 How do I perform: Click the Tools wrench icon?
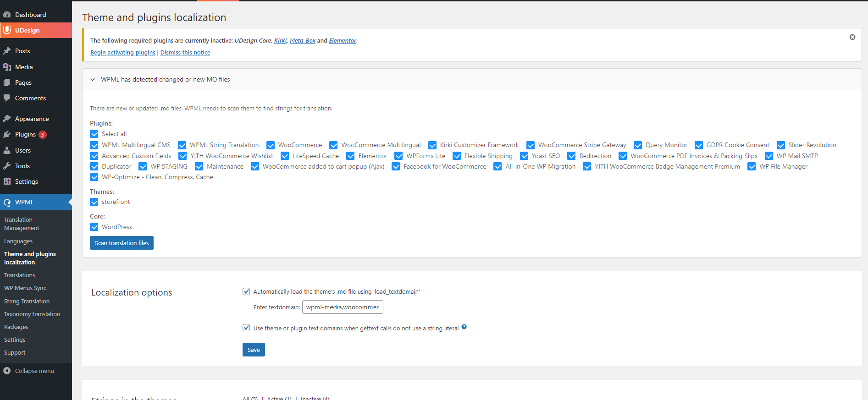coord(7,166)
